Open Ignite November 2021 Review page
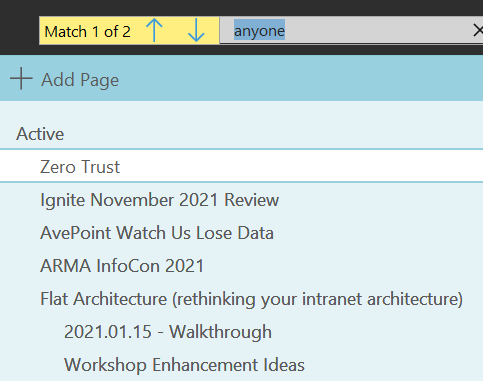This screenshot has width=483, height=381. 241,200
